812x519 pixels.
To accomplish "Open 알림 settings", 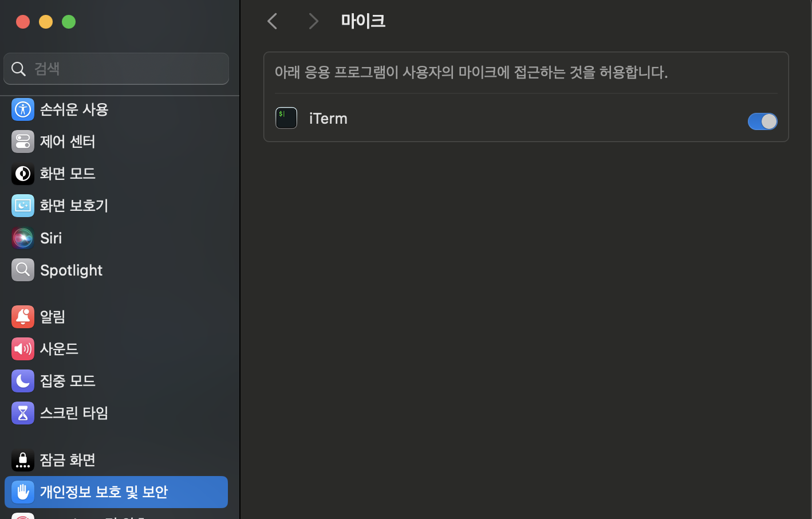I will click(x=116, y=317).
